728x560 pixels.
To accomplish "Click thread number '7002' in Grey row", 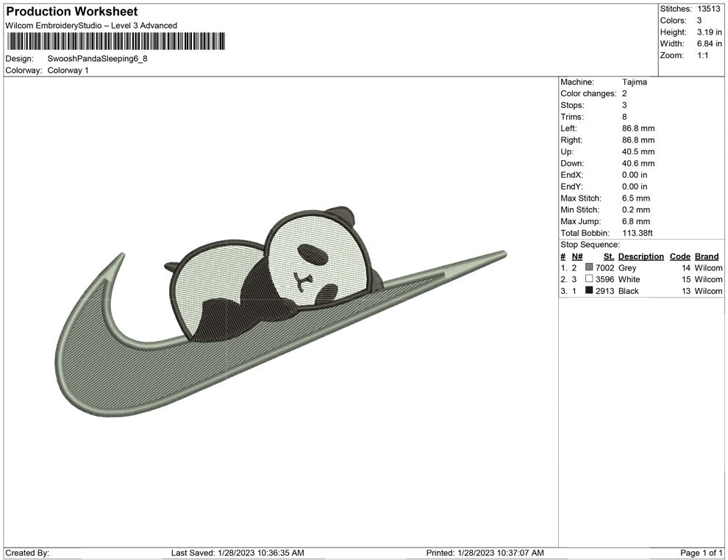I will pyautogui.click(x=605, y=268).
